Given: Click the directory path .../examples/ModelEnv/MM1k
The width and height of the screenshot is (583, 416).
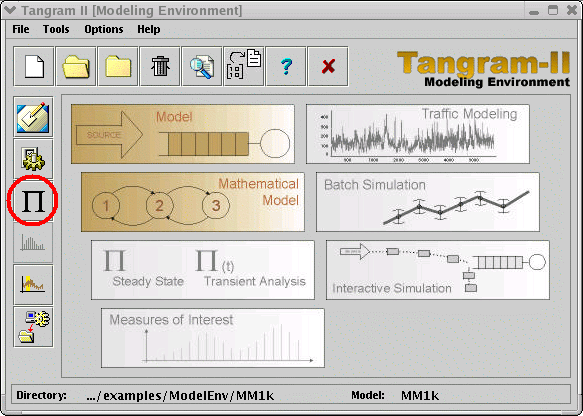Looking at the screenshot, I should (x=180, y=396).
